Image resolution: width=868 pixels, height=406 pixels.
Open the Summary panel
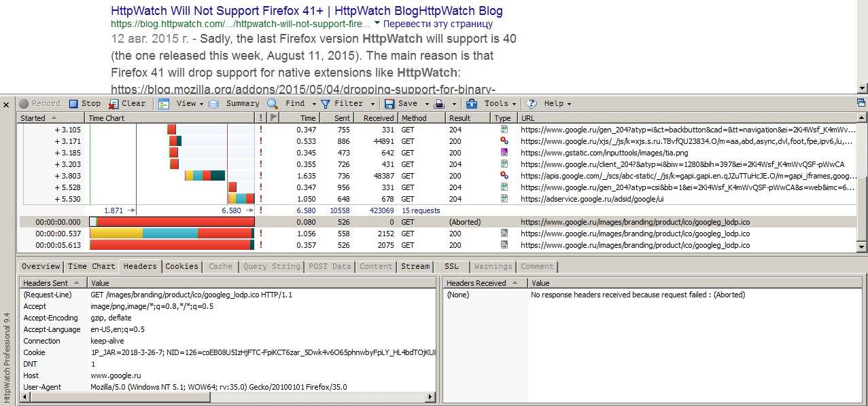234,104
